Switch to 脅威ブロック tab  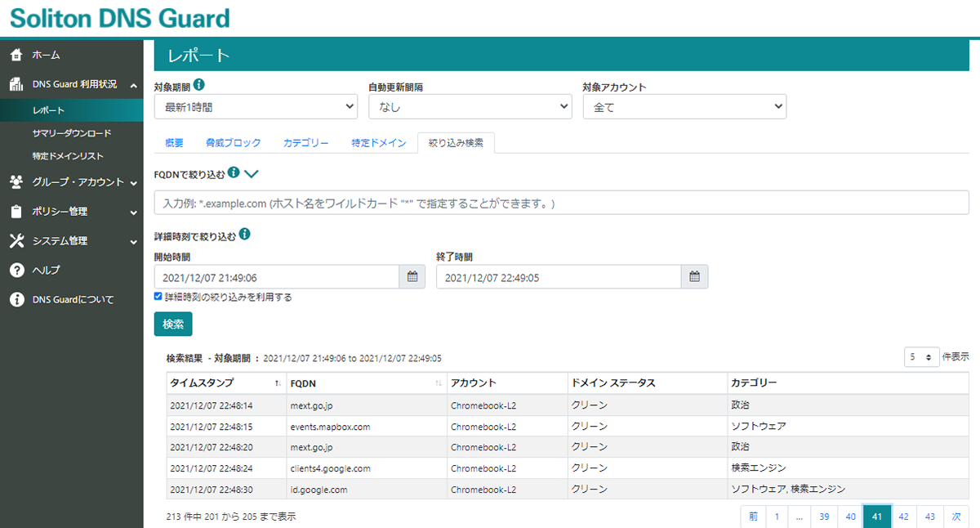click(x=234, y=143)
